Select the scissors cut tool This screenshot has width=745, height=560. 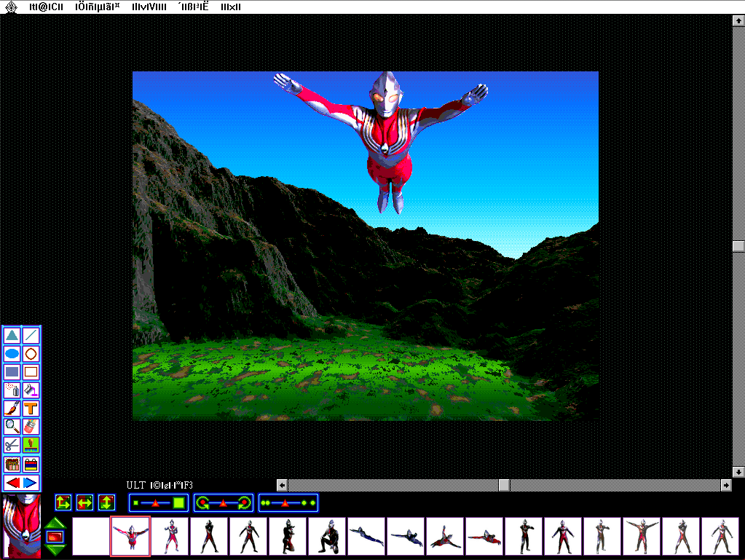pyautogui.click(x=12, y=445)
